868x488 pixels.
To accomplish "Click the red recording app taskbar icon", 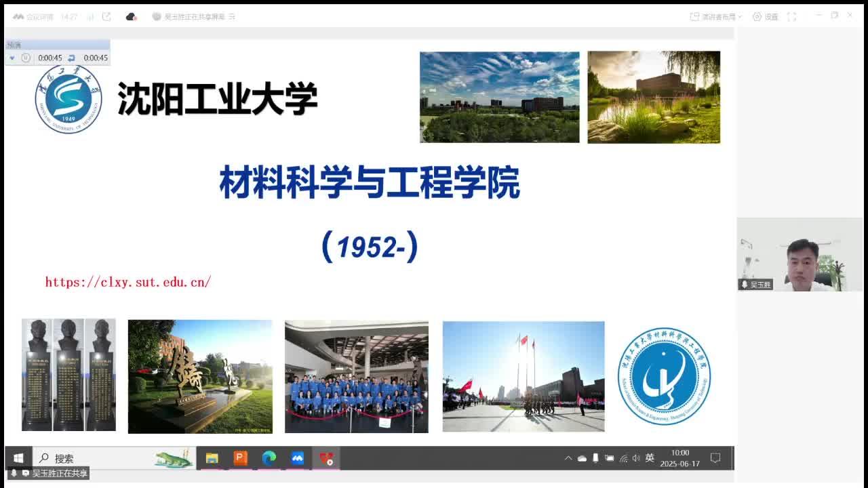I will click(326, 458).
